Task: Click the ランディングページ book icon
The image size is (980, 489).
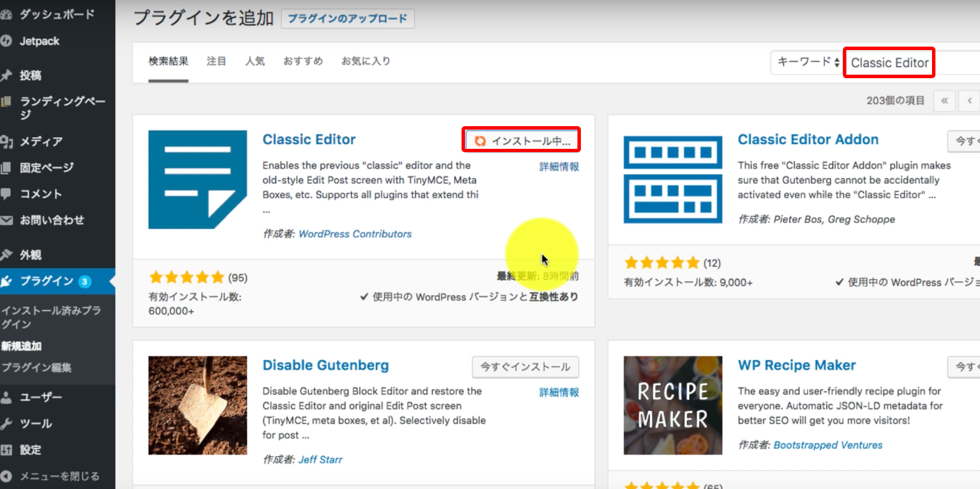Action: click(5, 102)
